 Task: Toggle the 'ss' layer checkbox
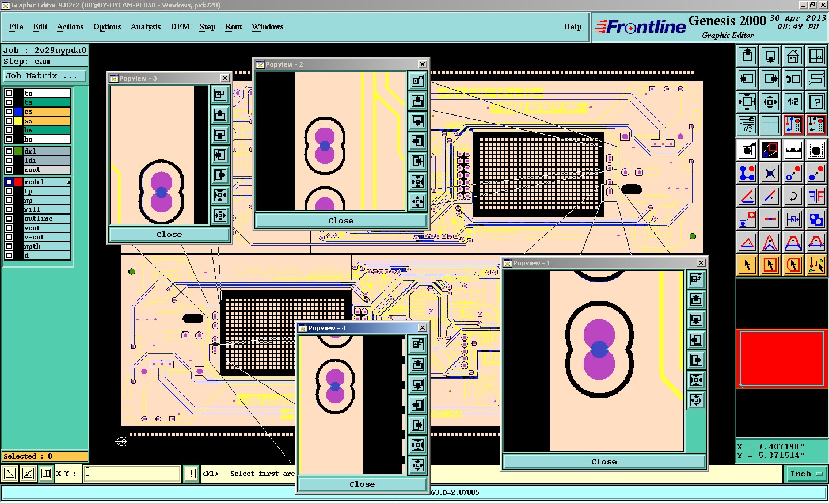9,121
